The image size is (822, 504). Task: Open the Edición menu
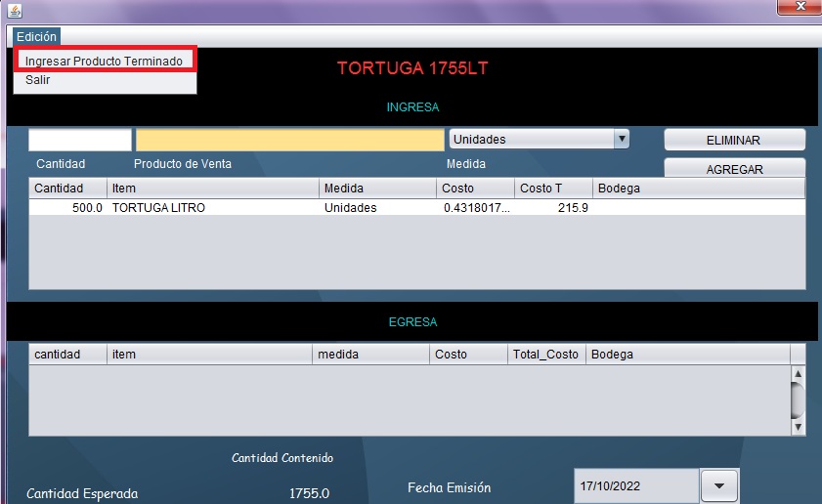[x=36, y=36]
